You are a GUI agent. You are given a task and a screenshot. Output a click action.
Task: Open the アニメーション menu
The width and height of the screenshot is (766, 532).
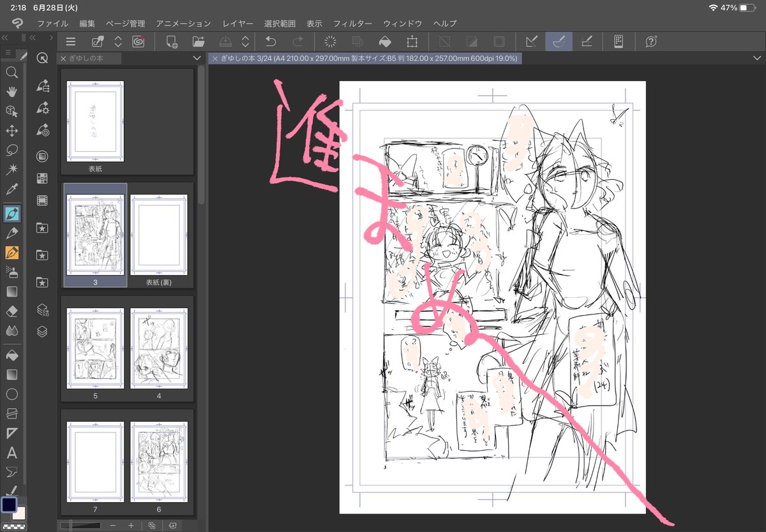(x=183, y=24)
